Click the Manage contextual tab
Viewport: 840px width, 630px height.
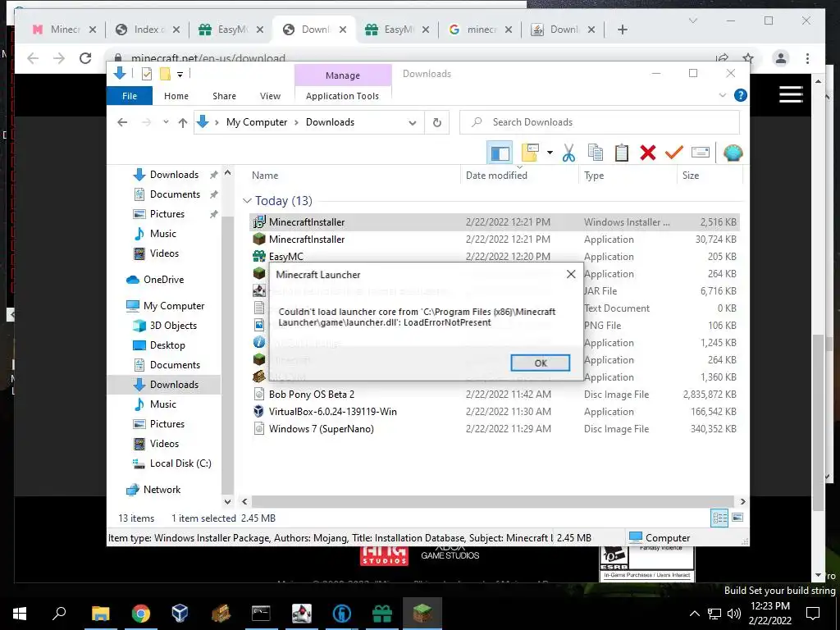coord(343,75)
